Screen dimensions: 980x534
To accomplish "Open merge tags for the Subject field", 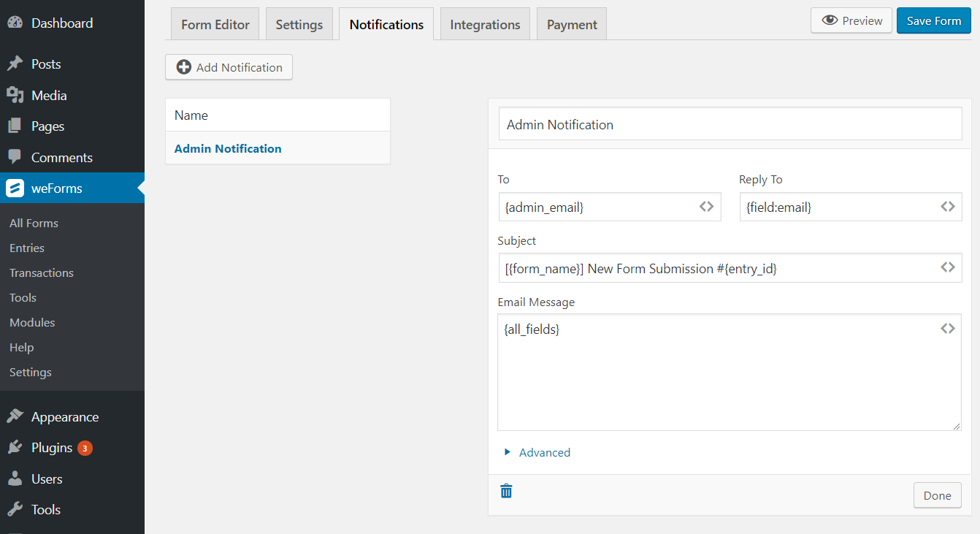I will tap(947, 267).
